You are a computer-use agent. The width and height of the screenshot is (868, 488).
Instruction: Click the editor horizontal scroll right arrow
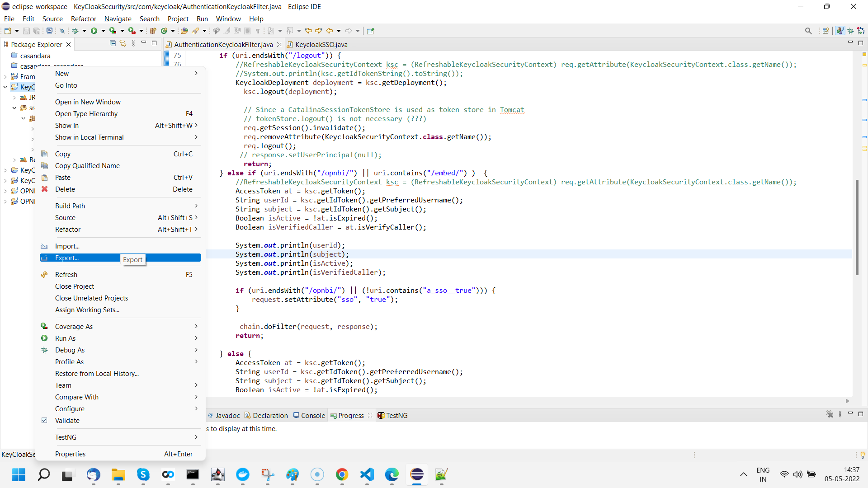coord(847,401)
